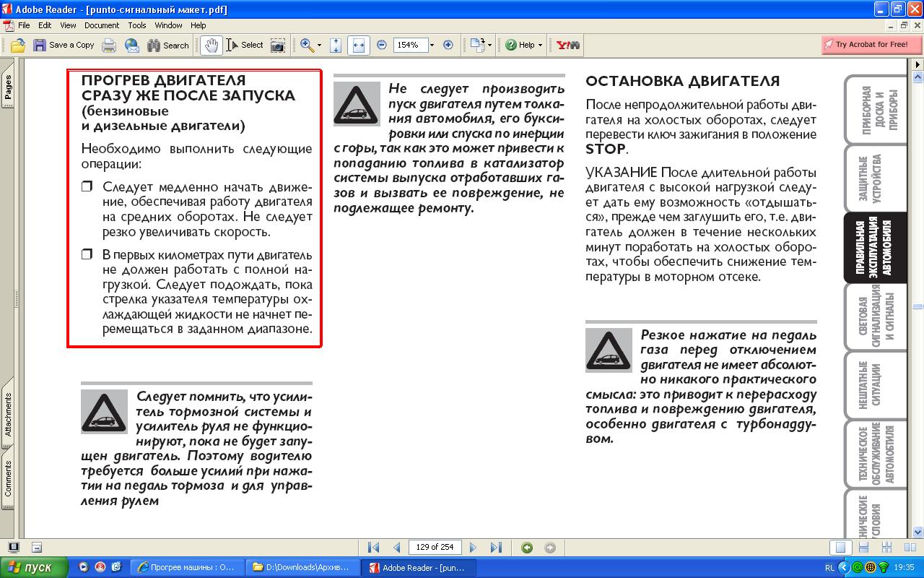Enable Single Page layout view
The height and width of the screenshot is (578, 924).
click(839, 548)
